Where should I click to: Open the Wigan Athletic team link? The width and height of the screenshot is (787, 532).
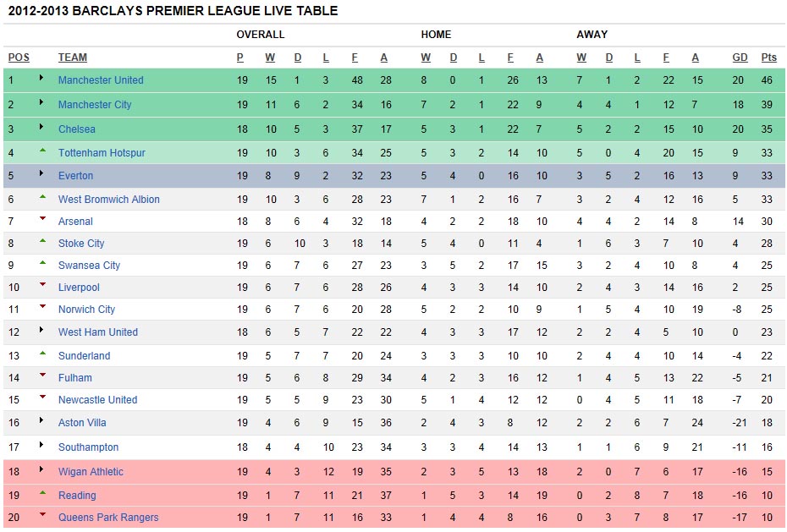pos(91,471)
